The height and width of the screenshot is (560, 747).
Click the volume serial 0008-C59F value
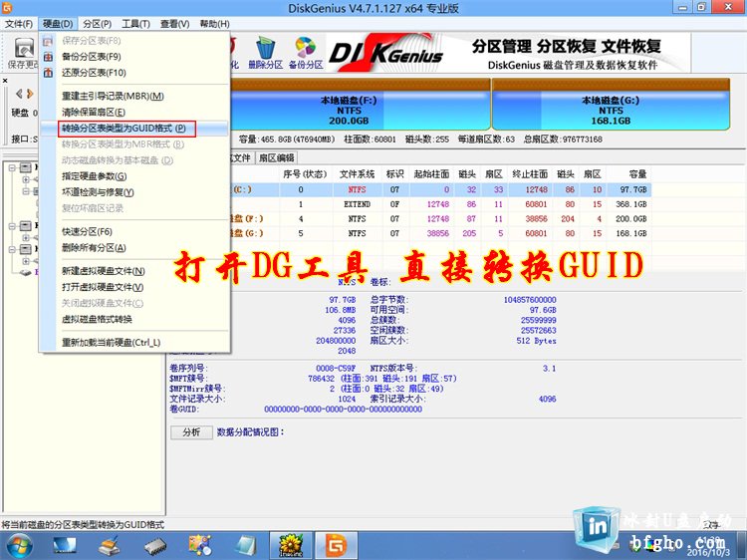point(336,369)
